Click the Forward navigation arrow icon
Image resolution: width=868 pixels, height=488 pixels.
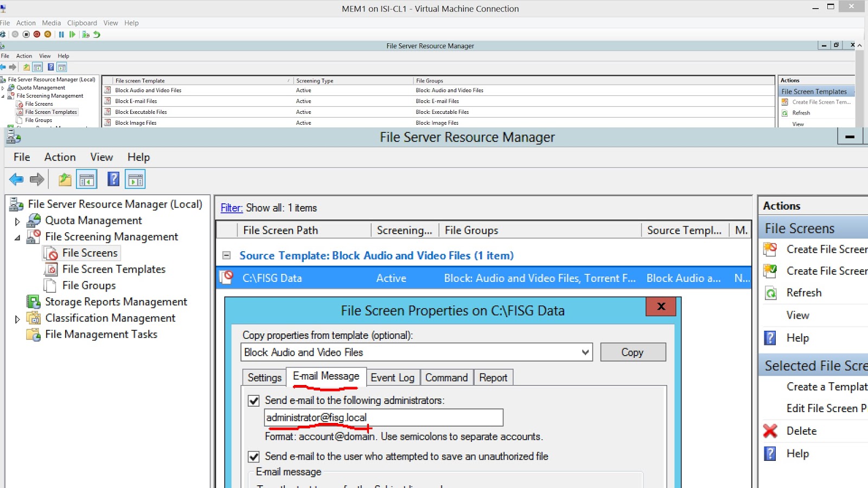36,179
